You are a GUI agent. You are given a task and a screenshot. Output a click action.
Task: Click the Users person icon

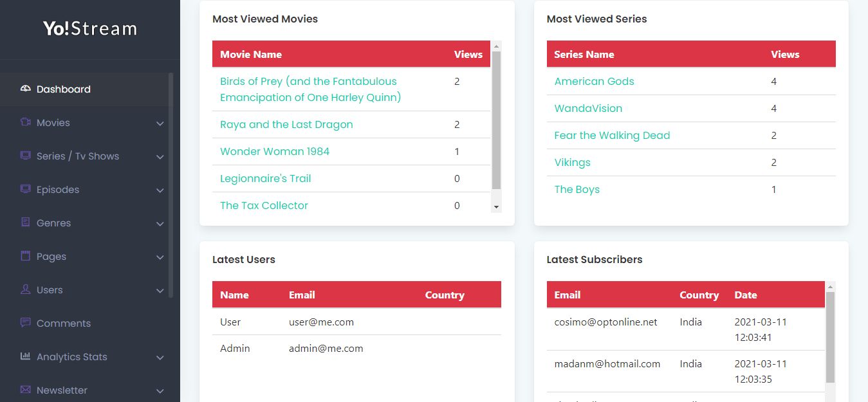pos(26,289)
